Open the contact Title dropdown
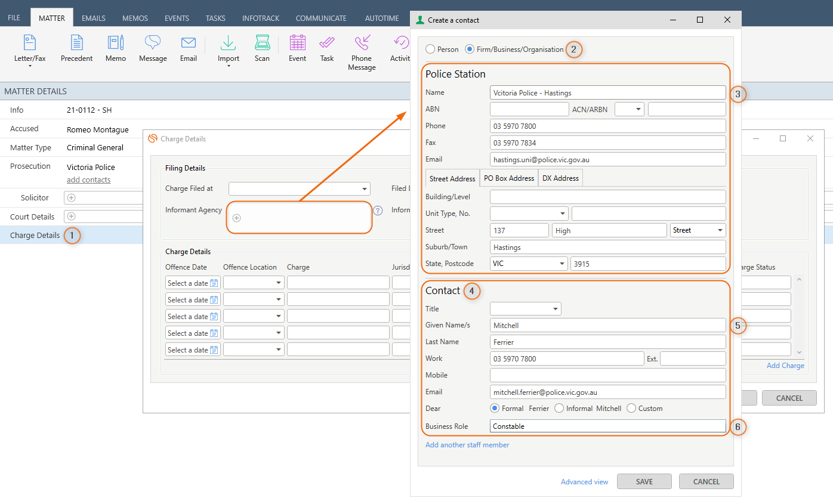Viewport: 833px width, 504px height. [x=556, y=309]
